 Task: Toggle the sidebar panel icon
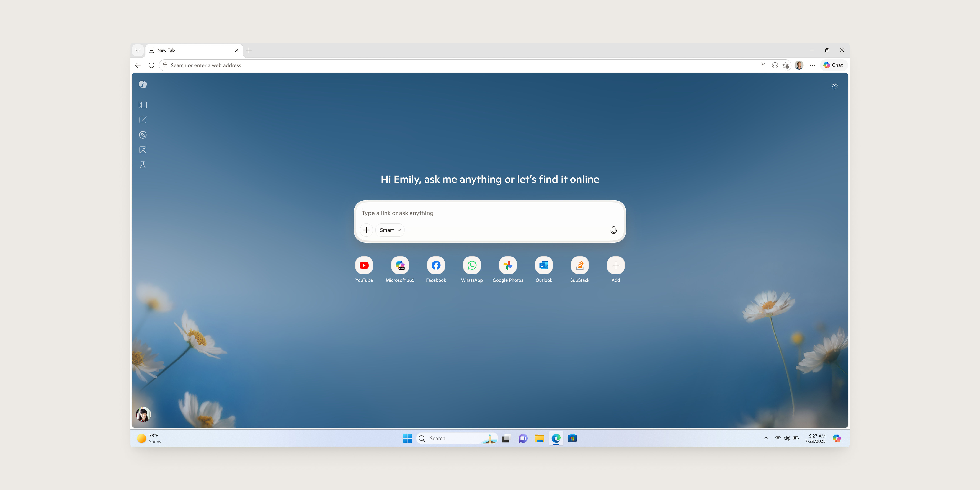[x=143, y=105]
